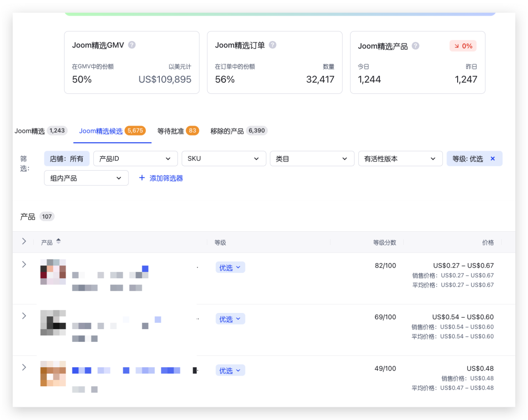528x420 pixels.
Task: Open the SKU filter dropdown
Action: coord(224,158)
